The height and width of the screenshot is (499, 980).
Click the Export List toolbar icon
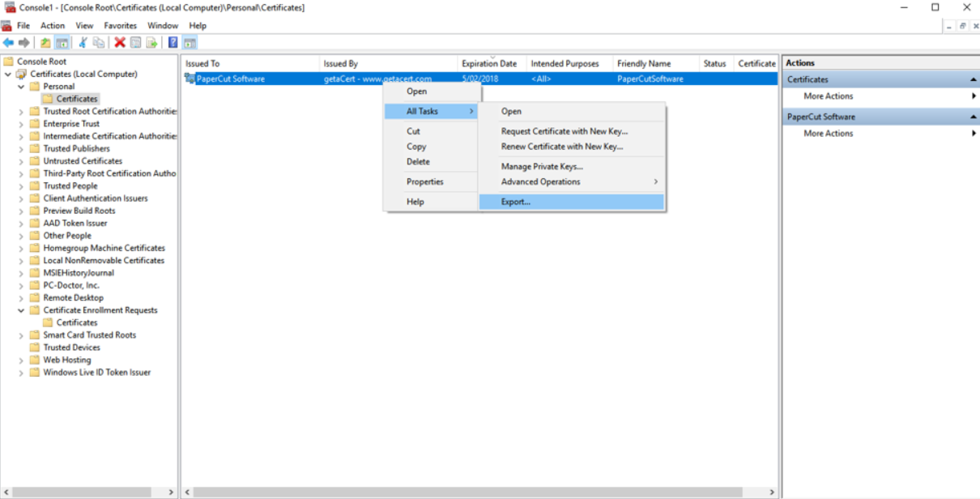pyautogui.click(x=151, y=43)
